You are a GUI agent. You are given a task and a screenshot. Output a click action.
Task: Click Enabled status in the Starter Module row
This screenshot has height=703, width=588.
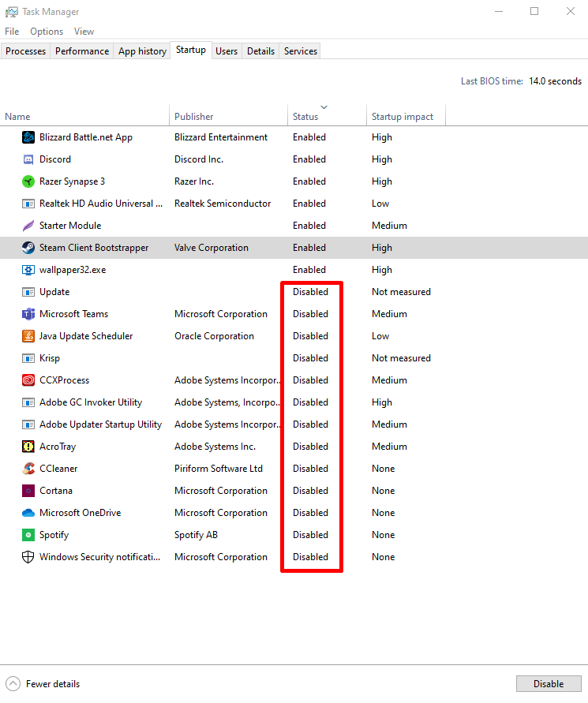(309, 226)
